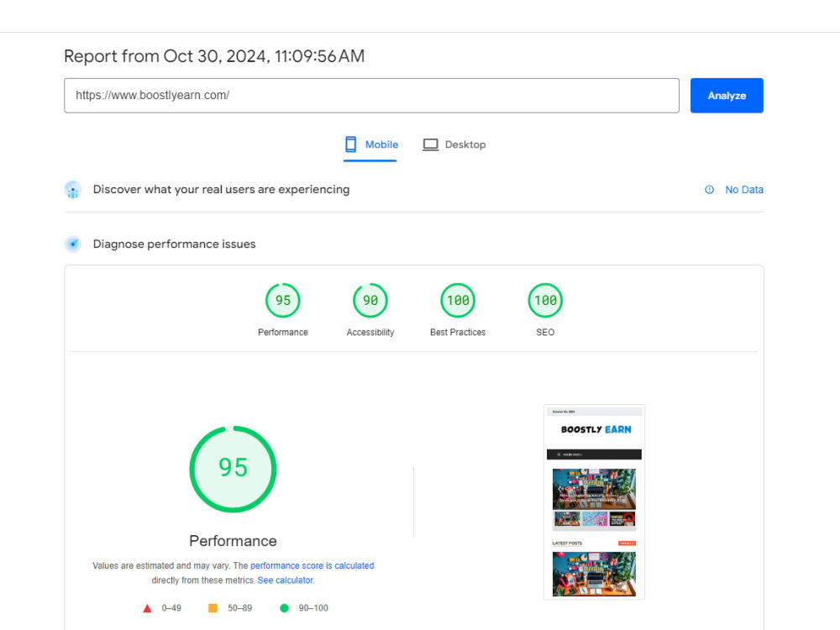Viewport: 840px width, 630px height.
Task: Click the Diagnose performance issues icon
Action: (x=73, y=244)
